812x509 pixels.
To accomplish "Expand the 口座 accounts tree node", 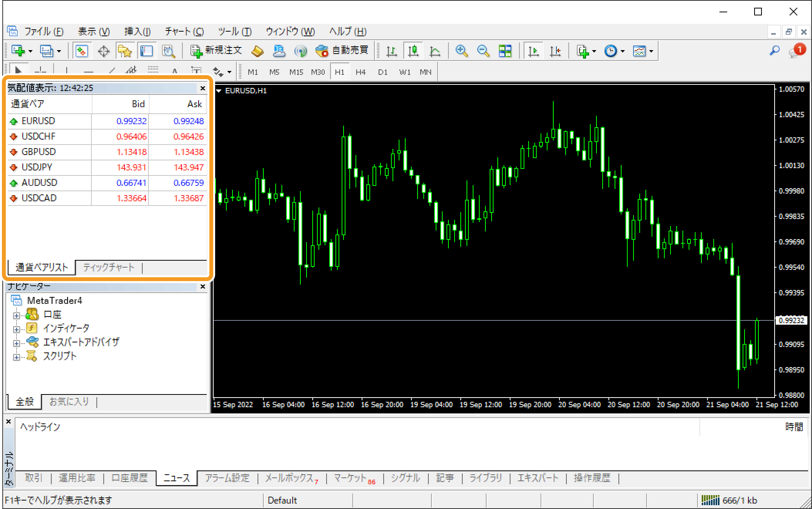I will pos(16,315).
